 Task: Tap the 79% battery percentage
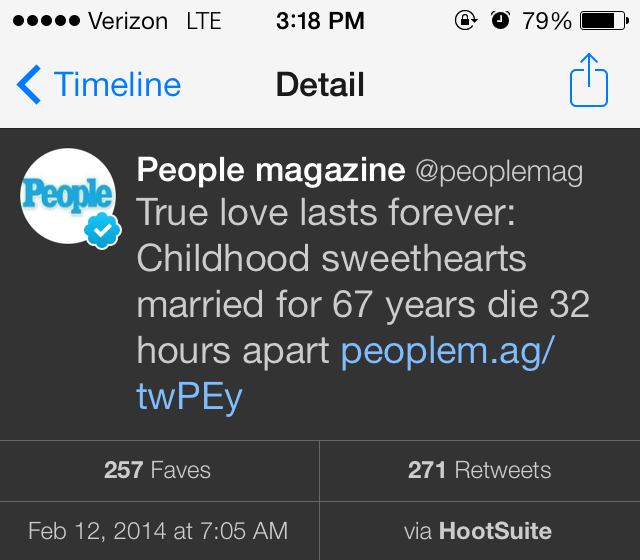tap(546, 21)
